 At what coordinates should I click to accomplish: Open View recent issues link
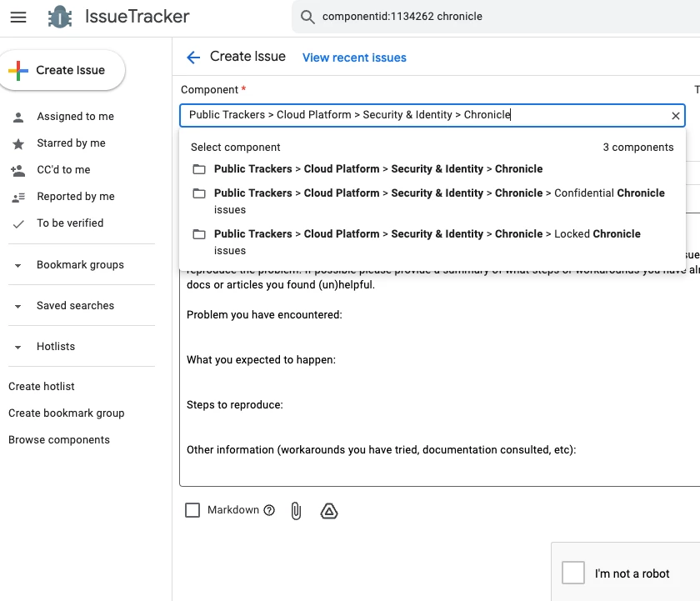point(354,58)
